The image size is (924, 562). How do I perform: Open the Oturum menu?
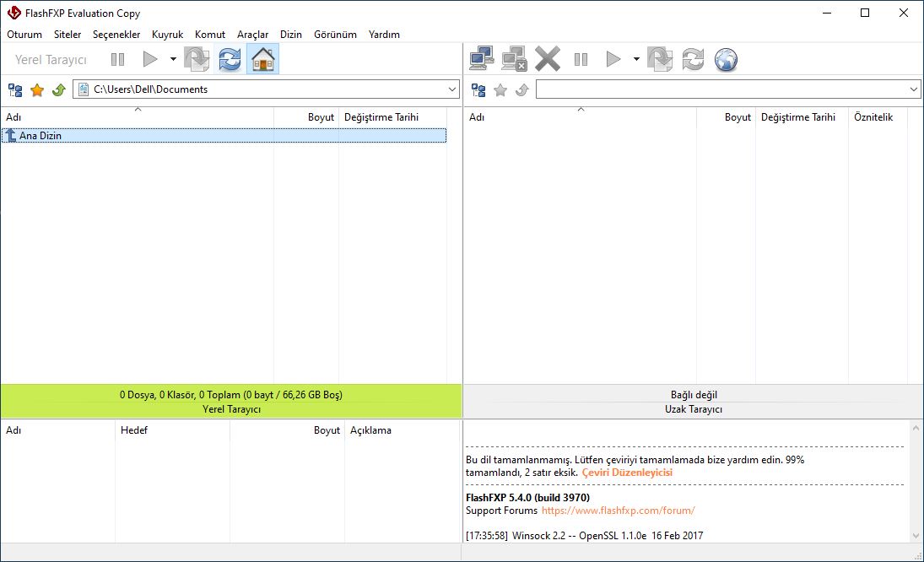24,34
